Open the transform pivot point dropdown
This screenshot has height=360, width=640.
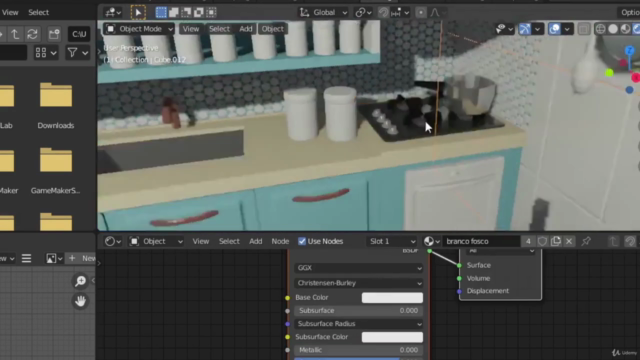[363, 13]
